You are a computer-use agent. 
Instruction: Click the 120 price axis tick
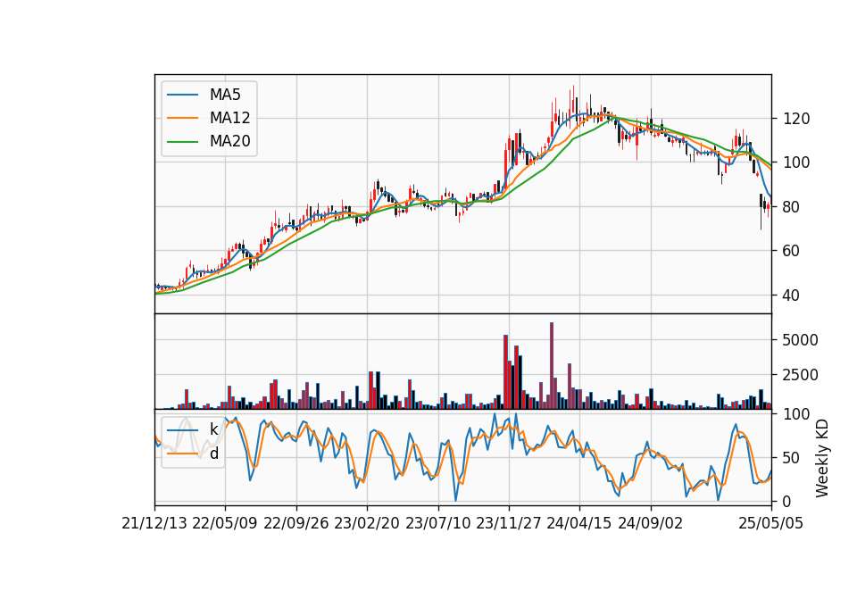[796, 119]
